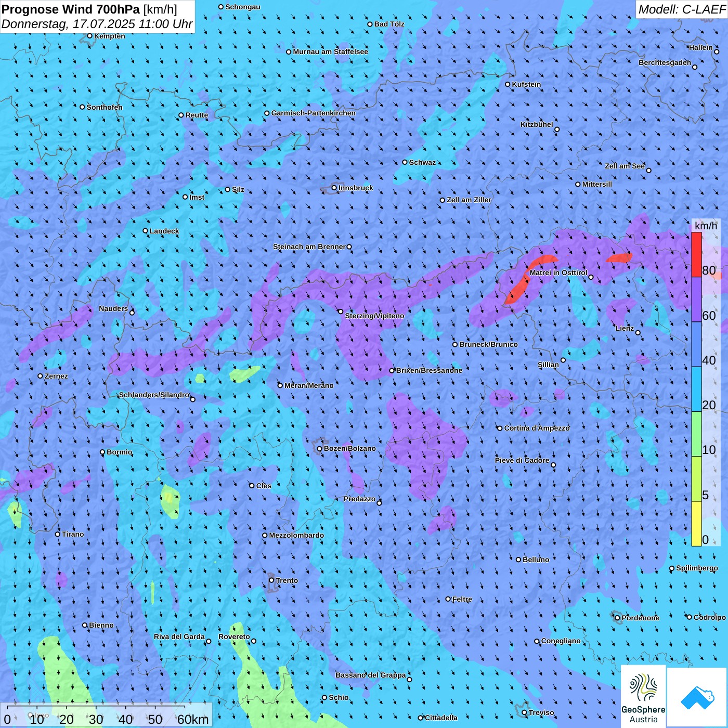Click the Pordenone city marker
The image size is (728, 728).
pos(618,618)
